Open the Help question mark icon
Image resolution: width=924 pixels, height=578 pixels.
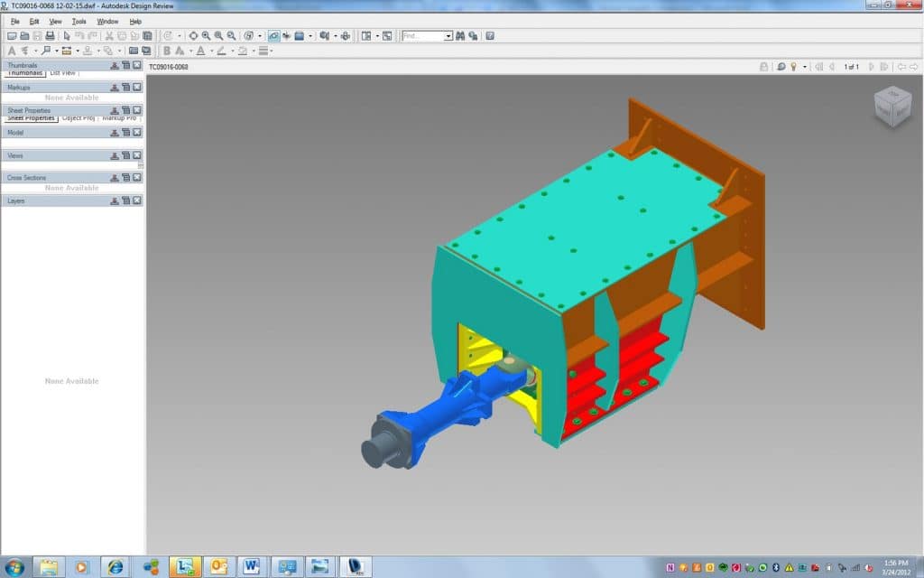pos(490,36)
